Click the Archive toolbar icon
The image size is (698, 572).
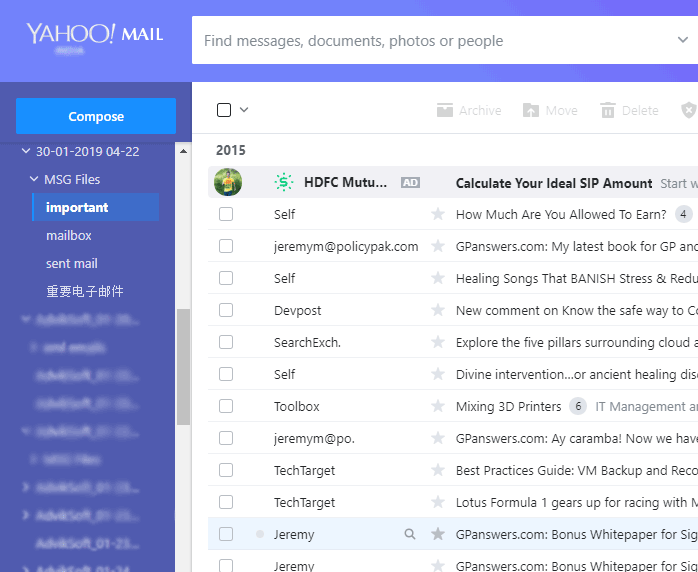click(x=445, y=111)
